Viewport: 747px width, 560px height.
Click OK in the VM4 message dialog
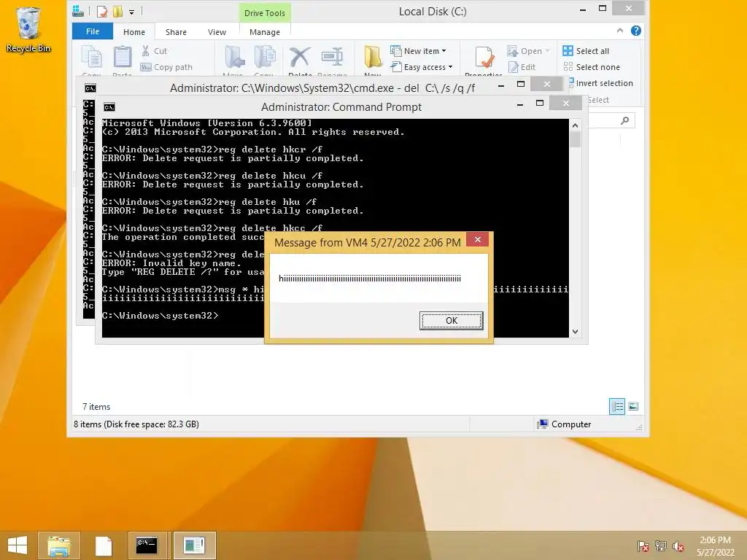[451, 321]
